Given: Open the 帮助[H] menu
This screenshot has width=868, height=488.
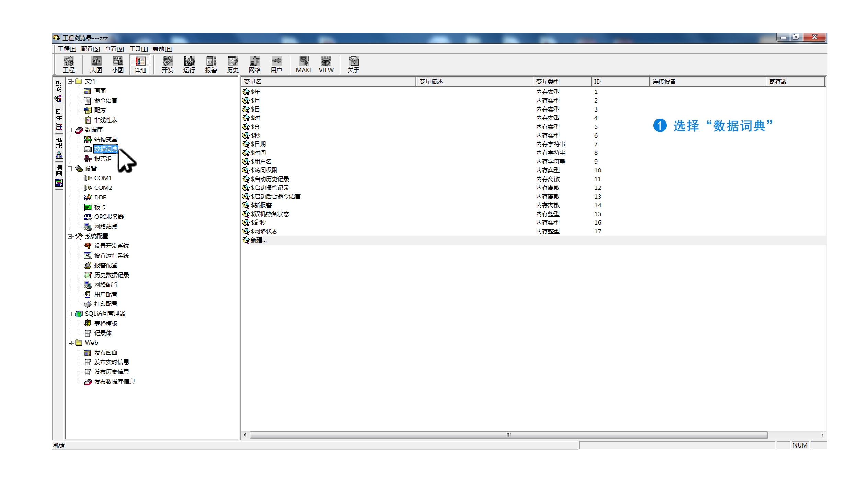Looking at the screenshot, I should coord(163,49).
